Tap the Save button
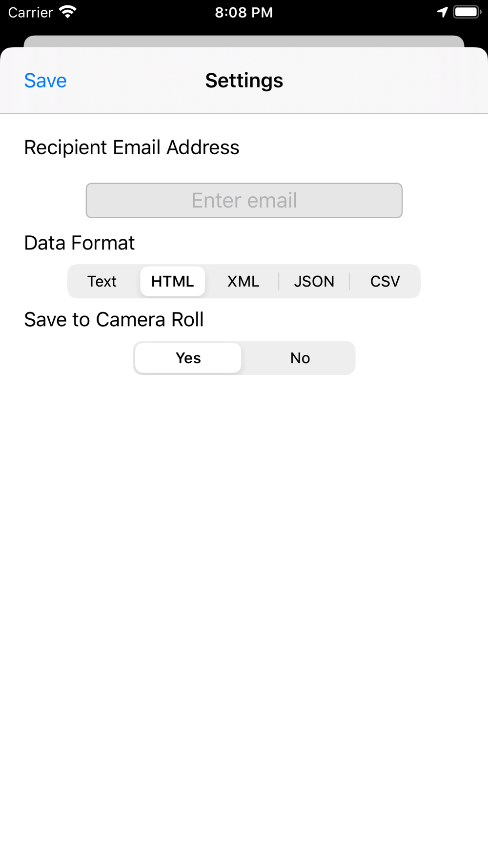 (x=45, y=81)
